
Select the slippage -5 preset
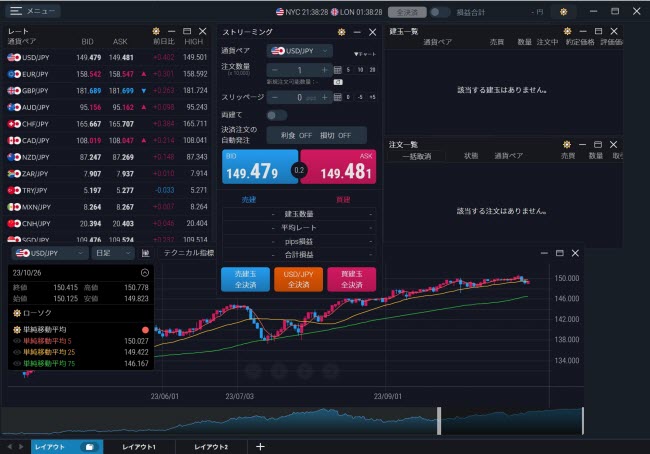[x=360, y=97]
